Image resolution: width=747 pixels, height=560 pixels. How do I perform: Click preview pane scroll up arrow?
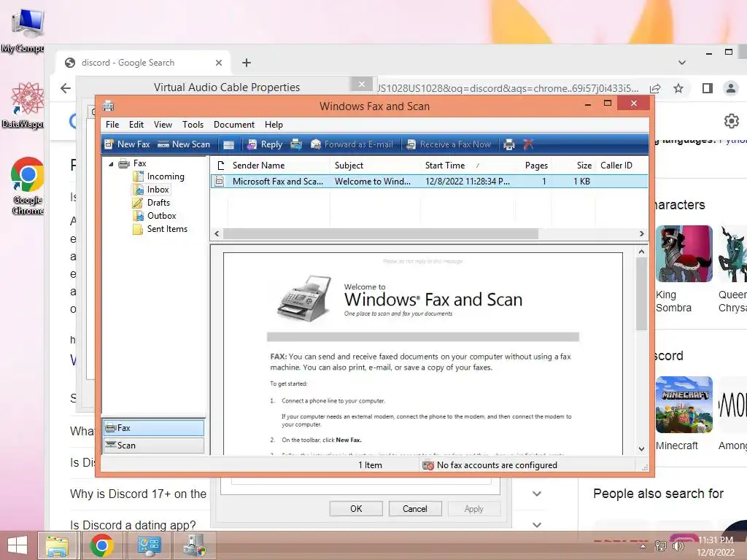click(x=641, y=252)
